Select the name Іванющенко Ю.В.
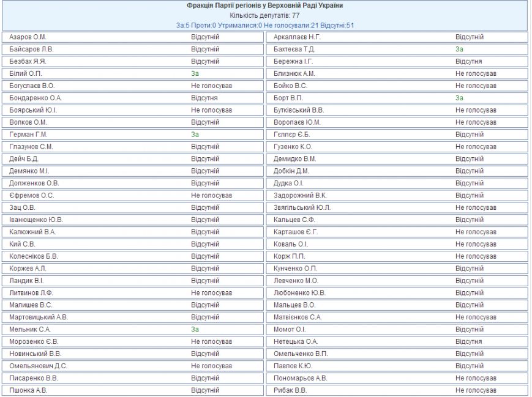 [x=36, y=220]
